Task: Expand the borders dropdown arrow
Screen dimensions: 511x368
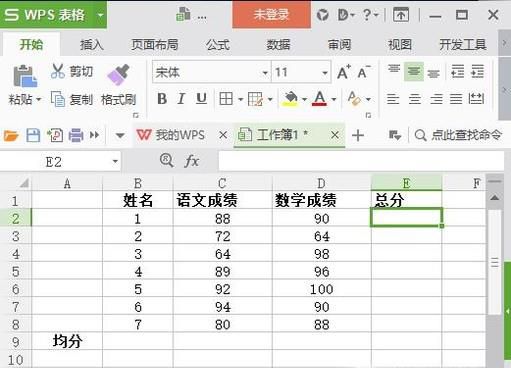Action: (x=240, y=99)
